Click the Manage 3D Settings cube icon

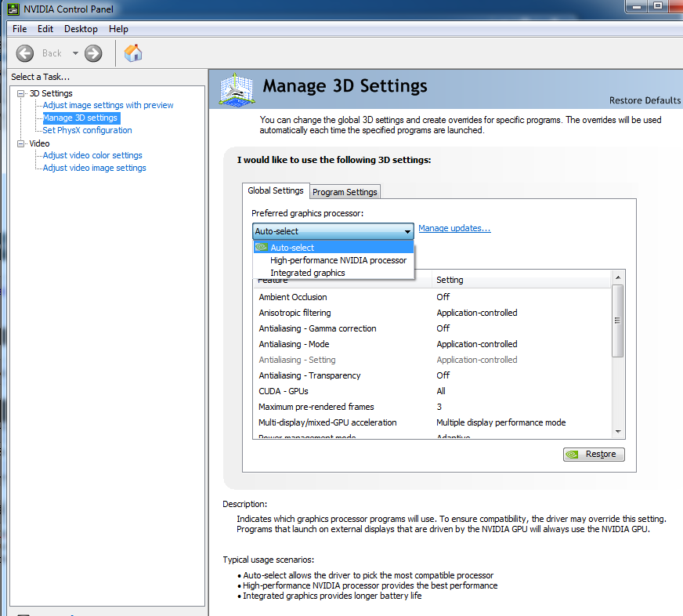click(237, 89)
